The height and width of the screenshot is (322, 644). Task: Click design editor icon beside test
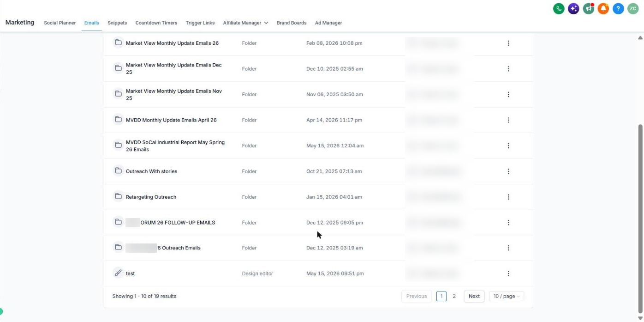pos(118,273)
